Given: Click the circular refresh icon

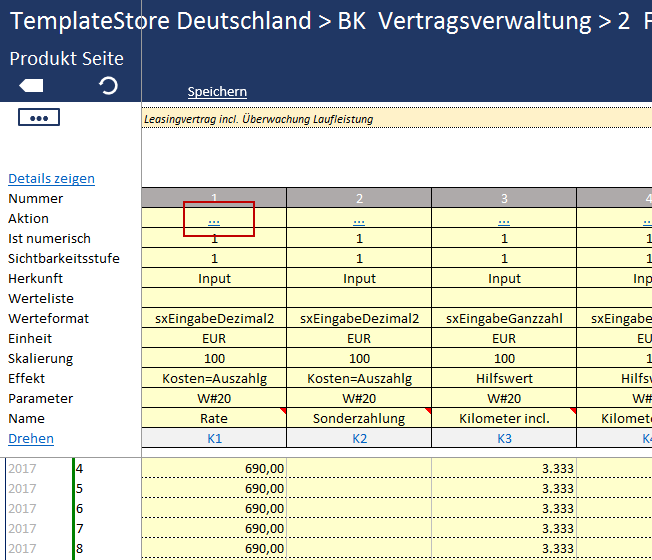Looking at the screenshot, I should (108, 86).
